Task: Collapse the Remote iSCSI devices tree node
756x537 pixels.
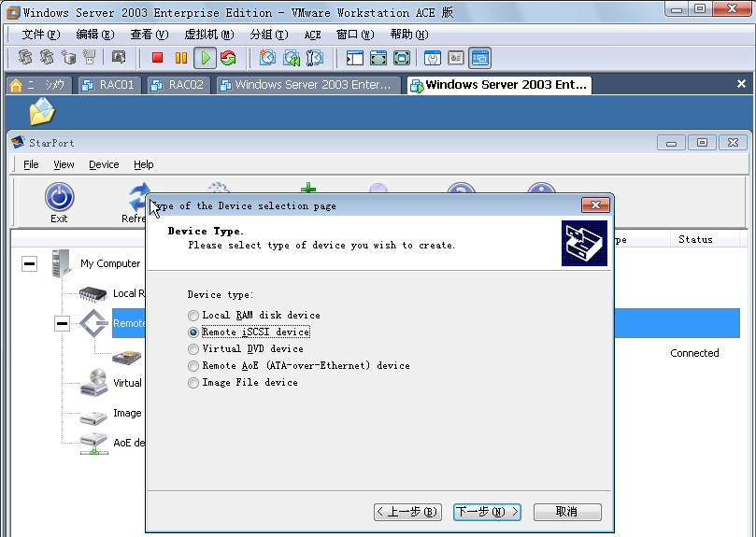Action: tap(63, 323)
